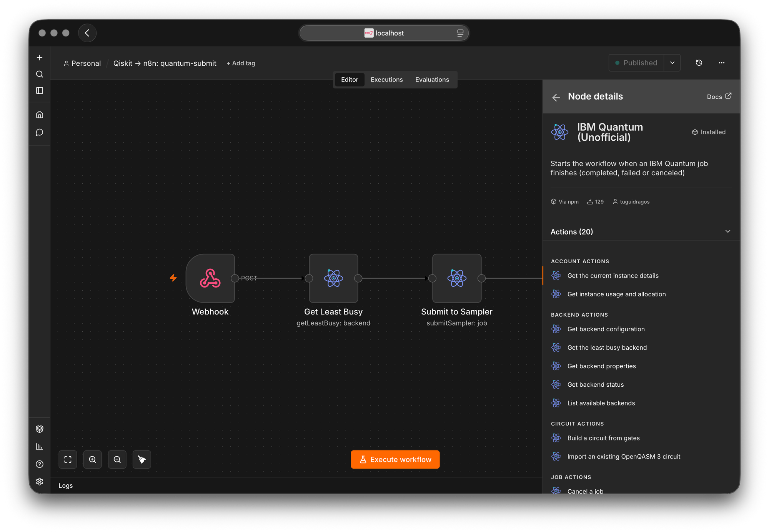Click the reader view icon in address bar
Screen dimensions: 769x532
pos(460,33)
